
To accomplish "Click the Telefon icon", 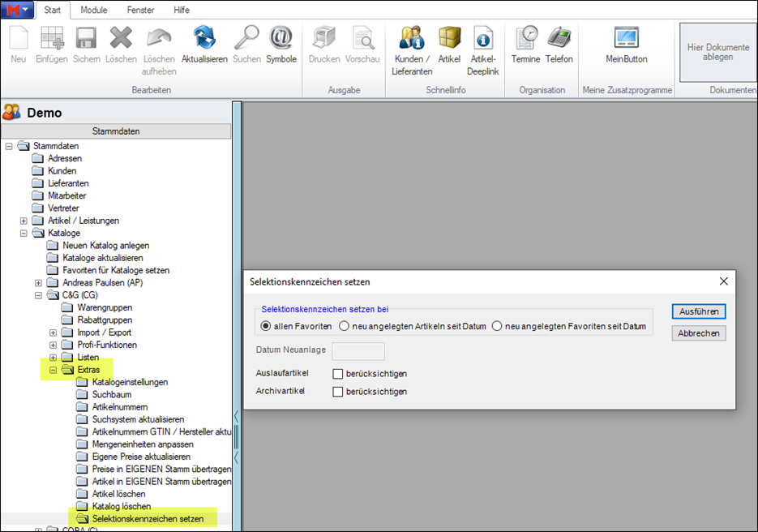I will click(x=559, y=39).
